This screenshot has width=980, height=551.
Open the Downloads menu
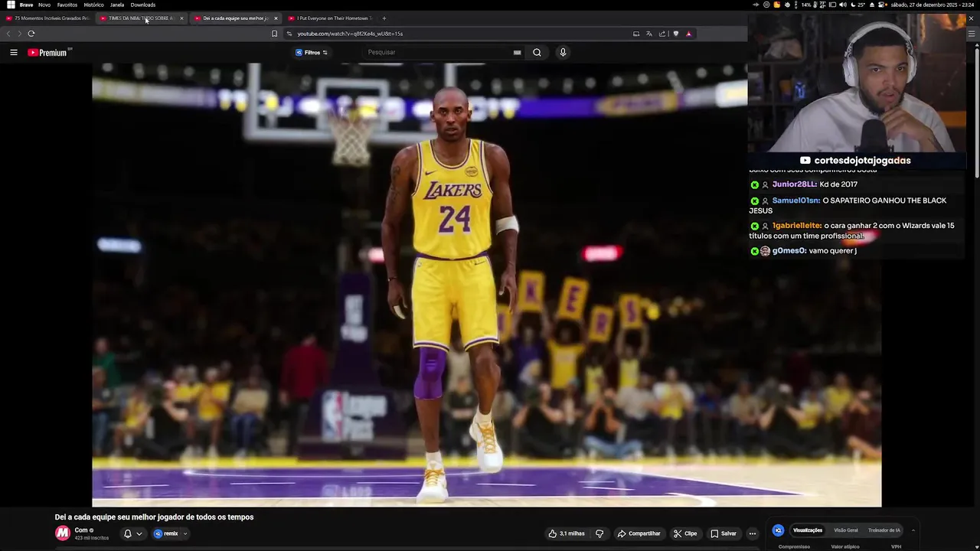(143, 5)
